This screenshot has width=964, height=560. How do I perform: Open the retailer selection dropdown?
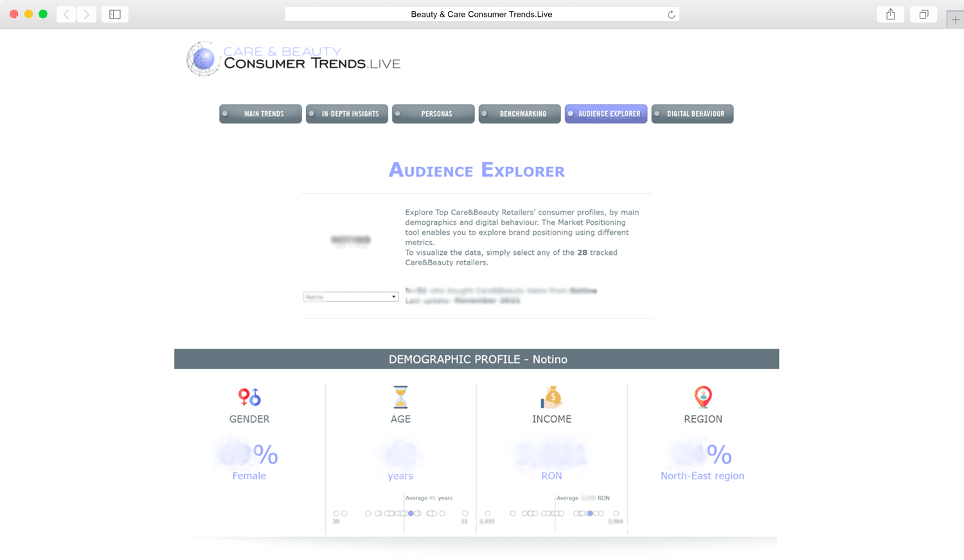point(351,297)
